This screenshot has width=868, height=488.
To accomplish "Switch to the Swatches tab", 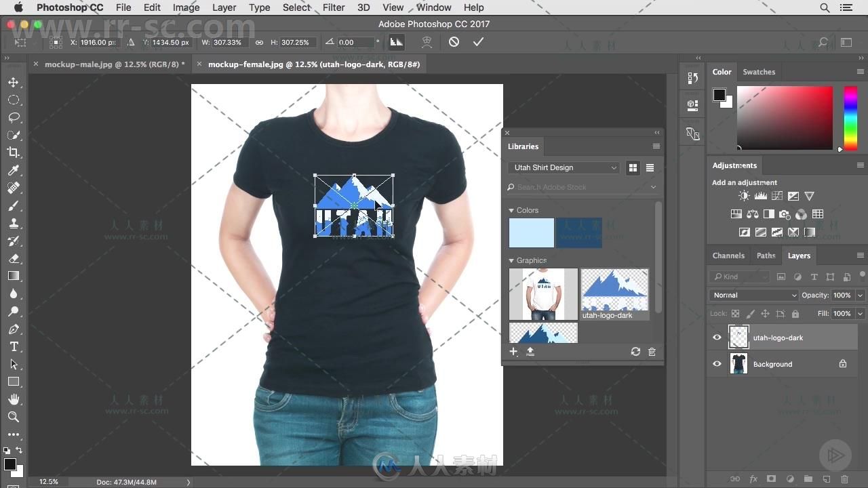I will (759, 72).
